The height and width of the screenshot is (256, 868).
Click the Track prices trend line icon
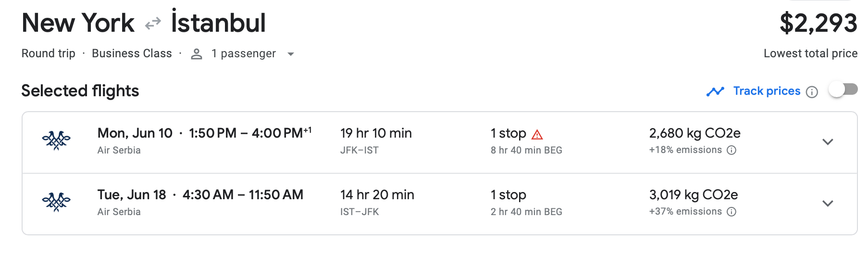pos(715,91)
